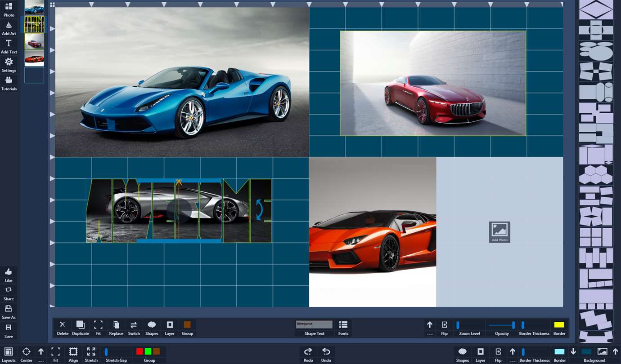Click the Photo button in the sidebar
Image resolution: width=621 pixels, height=364 pixels.
coord(9,9)
